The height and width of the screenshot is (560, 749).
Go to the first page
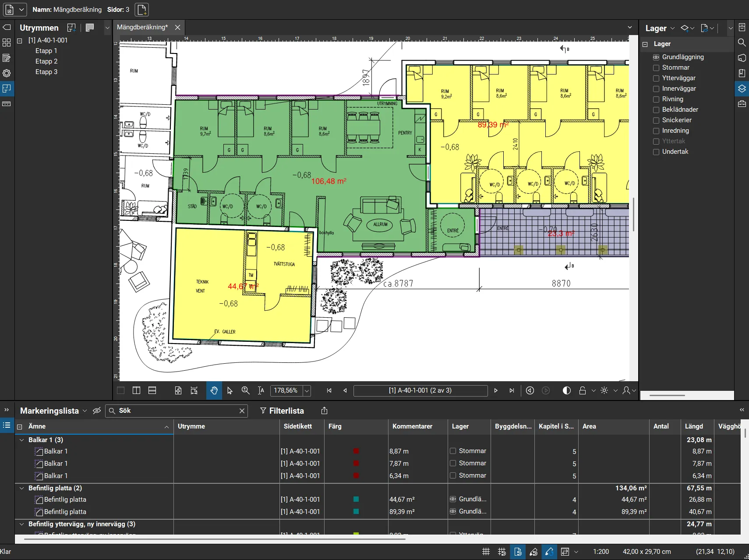(329, 390)
